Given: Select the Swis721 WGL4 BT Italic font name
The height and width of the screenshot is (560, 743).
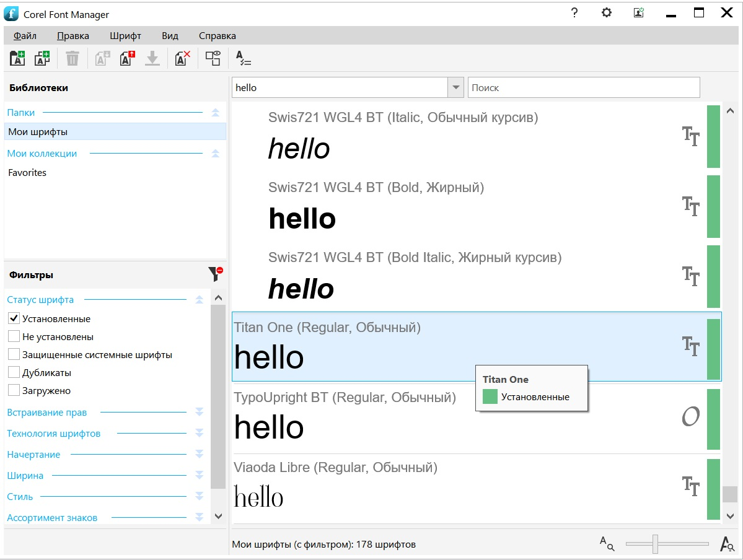Looking at the screenshot, I should tap(403, 118).
